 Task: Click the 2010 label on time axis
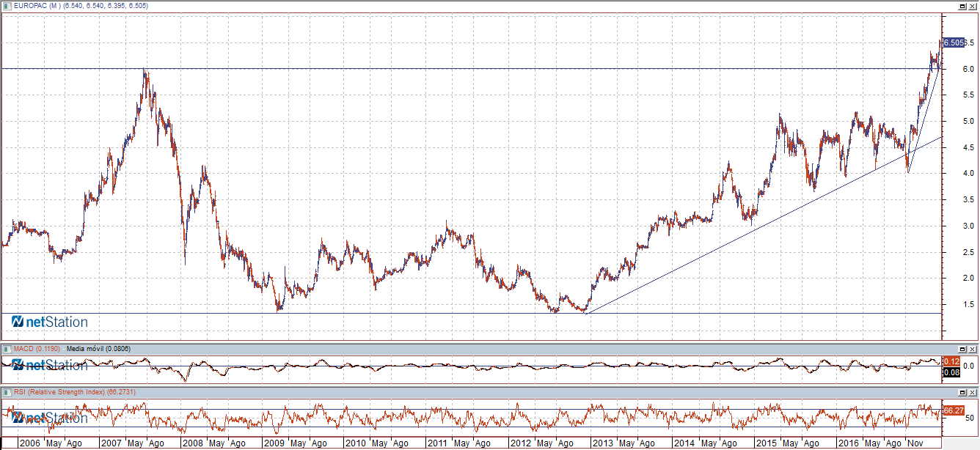(355, 443)
